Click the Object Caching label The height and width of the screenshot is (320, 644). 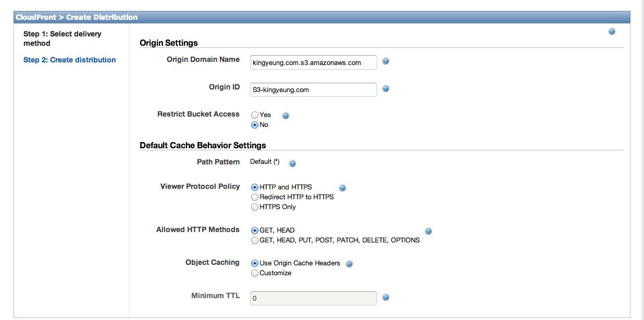tap(213, 262)
